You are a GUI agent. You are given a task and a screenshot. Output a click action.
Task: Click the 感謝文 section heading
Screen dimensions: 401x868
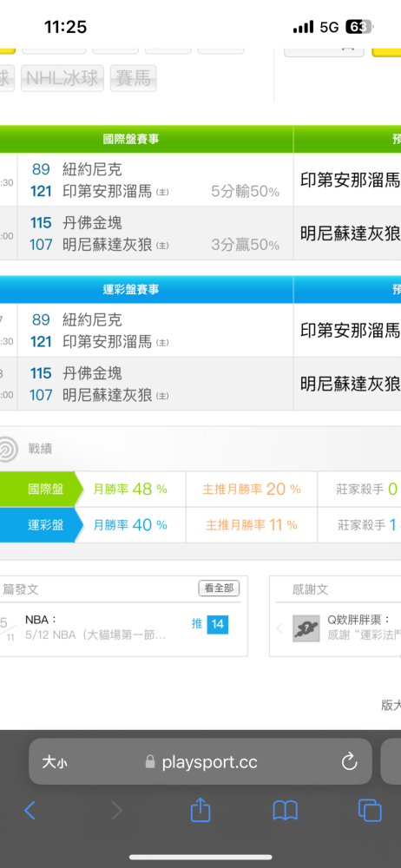tap(310, 589)
